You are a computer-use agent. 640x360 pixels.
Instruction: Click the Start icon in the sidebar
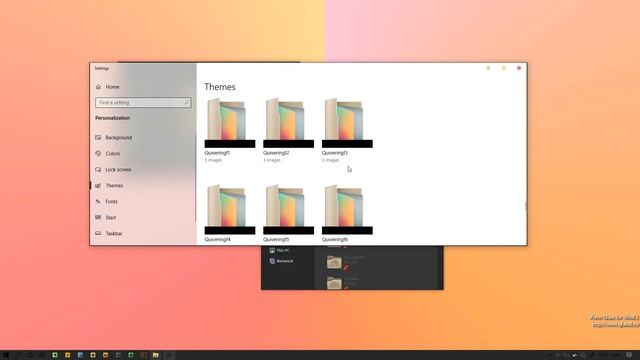click(x=98, y=217)
